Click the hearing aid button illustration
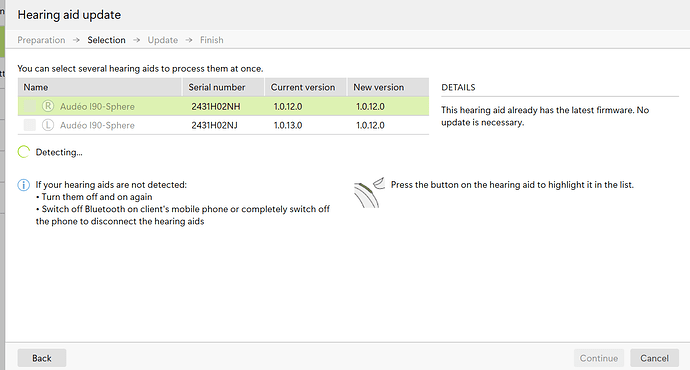690x370 pixels. pyautogui.click(x=369, y=193)
